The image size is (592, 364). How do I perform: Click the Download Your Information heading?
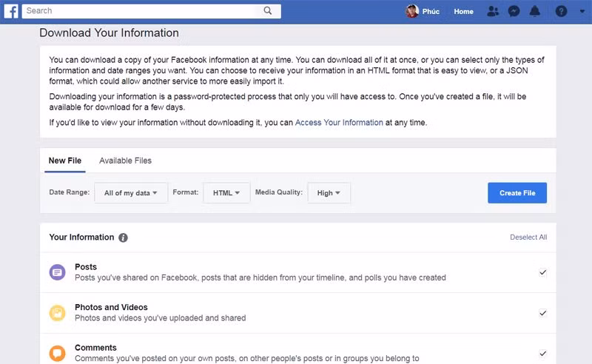pyautogui.click(x=109, y=33)
